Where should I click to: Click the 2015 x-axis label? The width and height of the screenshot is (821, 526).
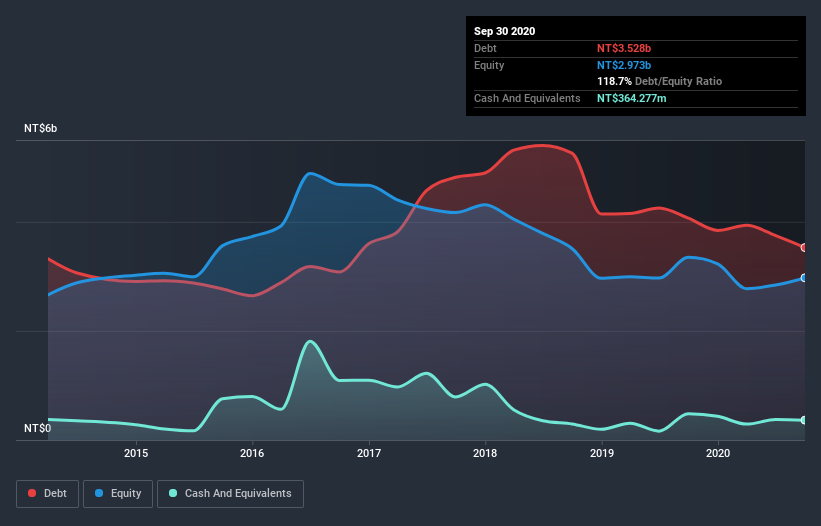136,453
